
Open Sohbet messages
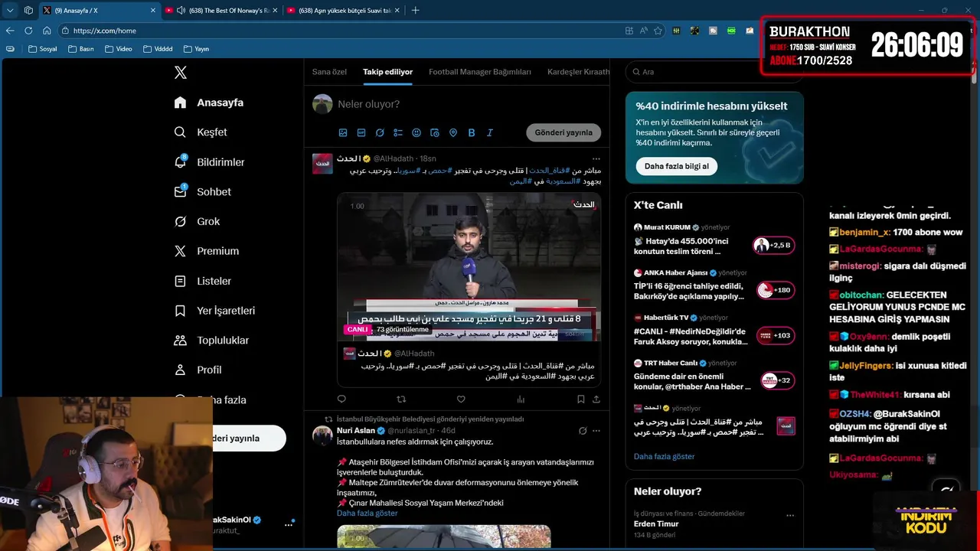pos(202,192)
